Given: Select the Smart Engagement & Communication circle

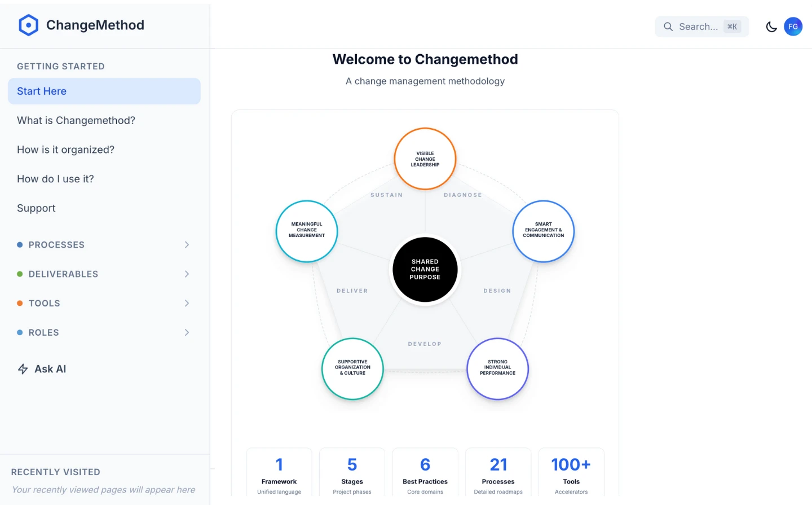Looking at the screenshot, I should (544, 231).
